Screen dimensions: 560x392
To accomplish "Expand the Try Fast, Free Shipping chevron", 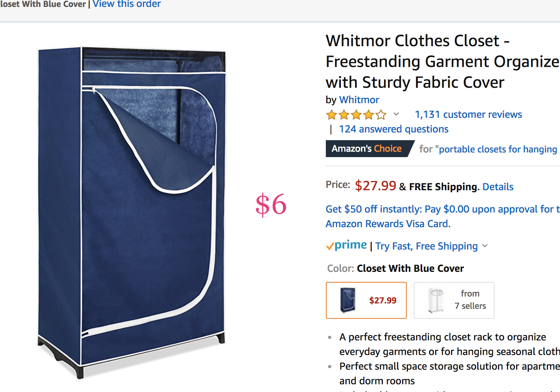I will pos(485,246).
